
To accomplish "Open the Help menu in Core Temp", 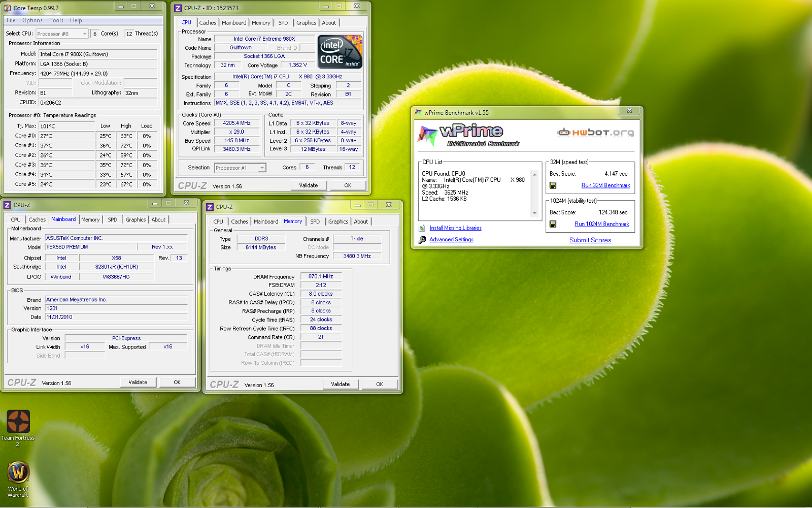I will tap(76, 20).
